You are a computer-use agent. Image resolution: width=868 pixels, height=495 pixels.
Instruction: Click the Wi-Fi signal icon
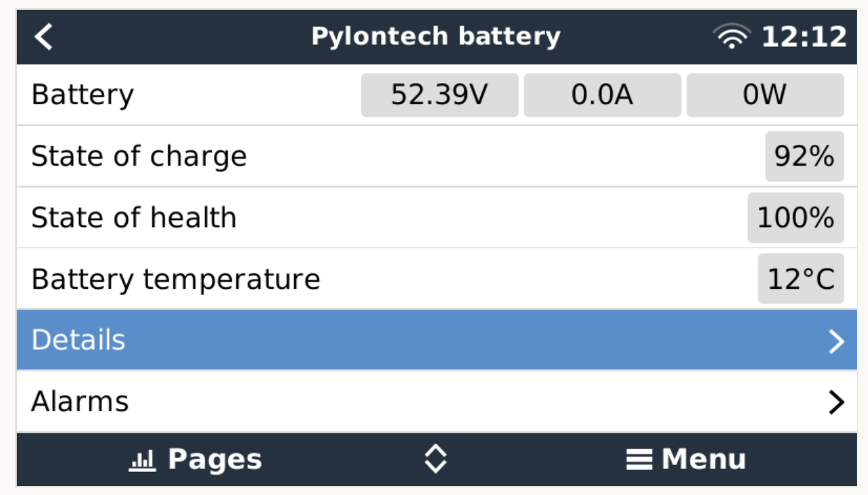click(x=732, y=36)
